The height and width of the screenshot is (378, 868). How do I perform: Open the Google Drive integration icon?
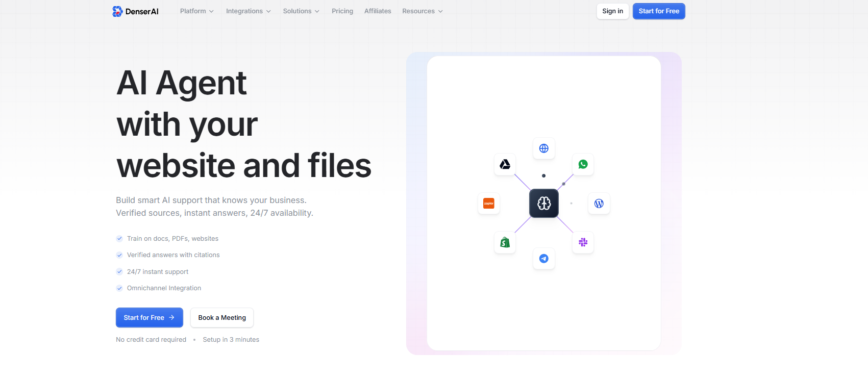click(x=505, y=164)
